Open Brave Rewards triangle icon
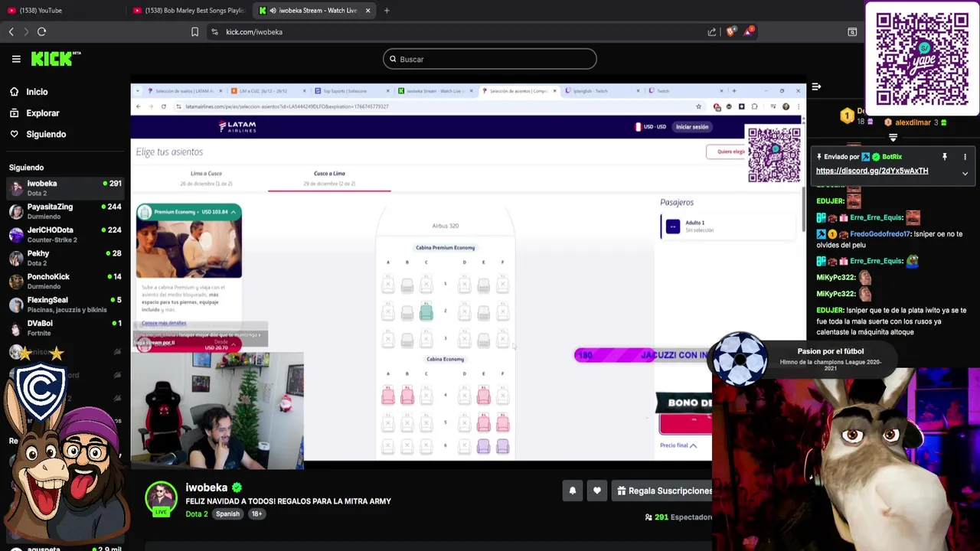The image size is (980, 551). point(749,31)
